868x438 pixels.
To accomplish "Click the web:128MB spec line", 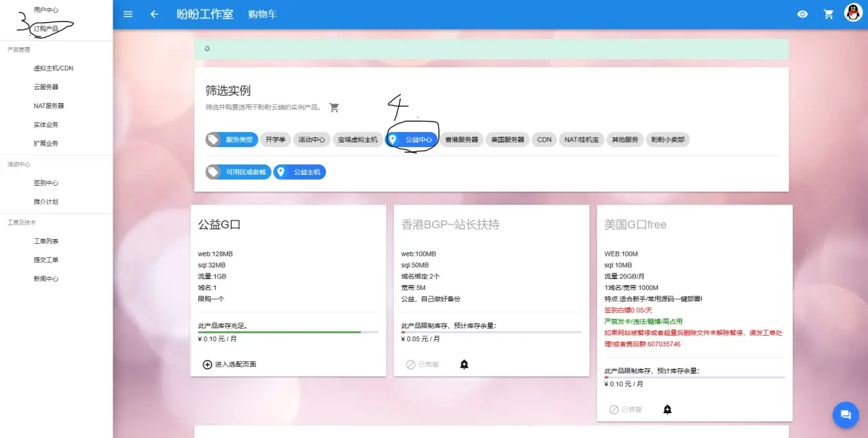I will (216, 254).
